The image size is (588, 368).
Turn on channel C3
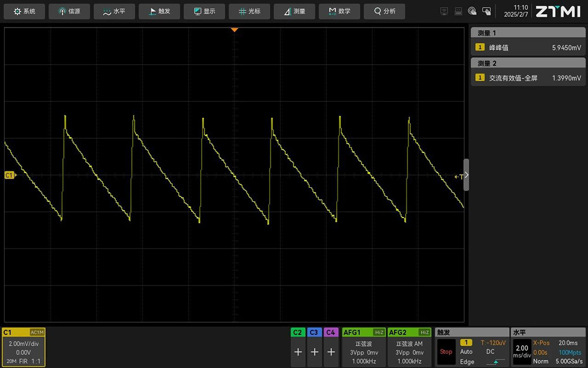[x=315, y=352]
